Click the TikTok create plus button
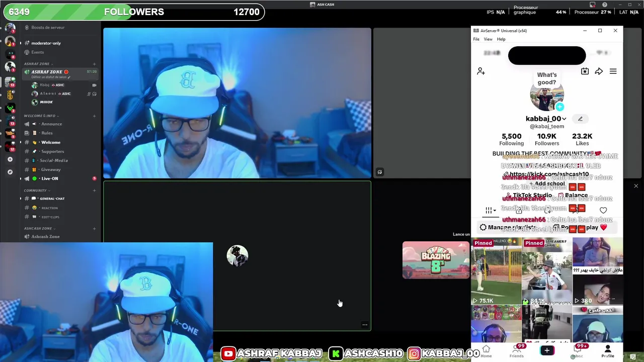The width and height of the screenshot is (644, 362). (x=547, y=350)
